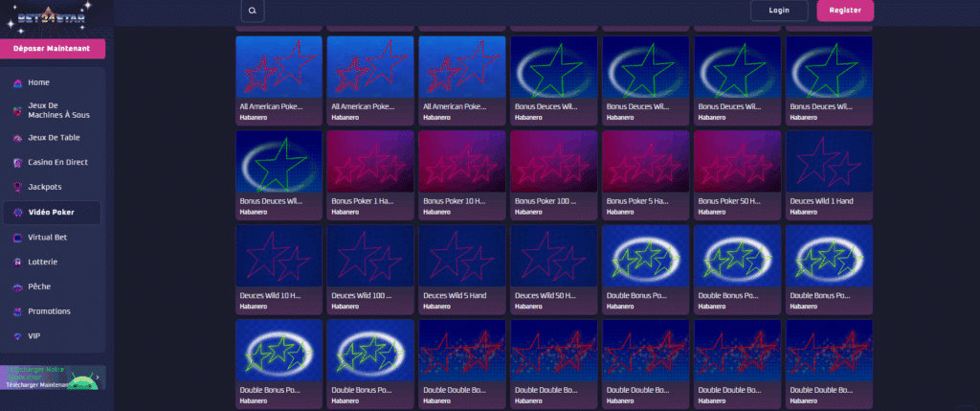Open Bonus Poker 1 Hand thumbnail
This screenshot has height=411, width=980.
coord(370,161)
